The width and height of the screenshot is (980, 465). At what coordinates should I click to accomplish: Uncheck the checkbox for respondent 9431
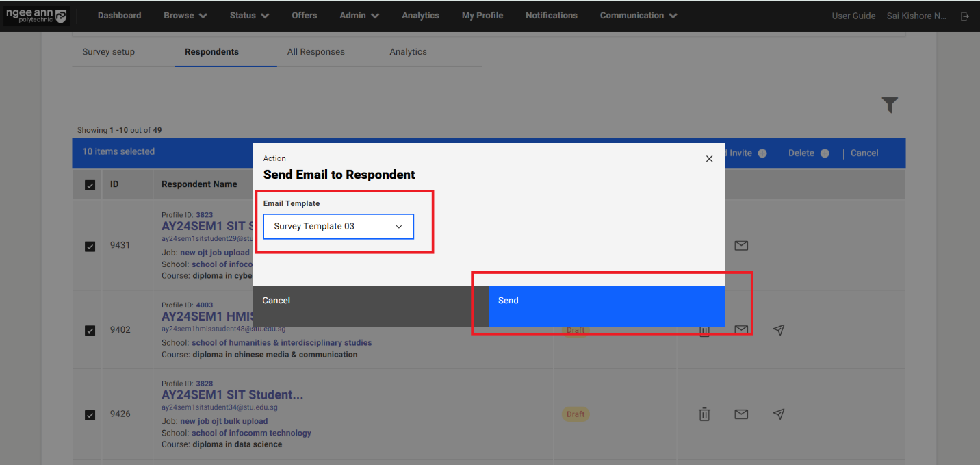click(90, 246)
